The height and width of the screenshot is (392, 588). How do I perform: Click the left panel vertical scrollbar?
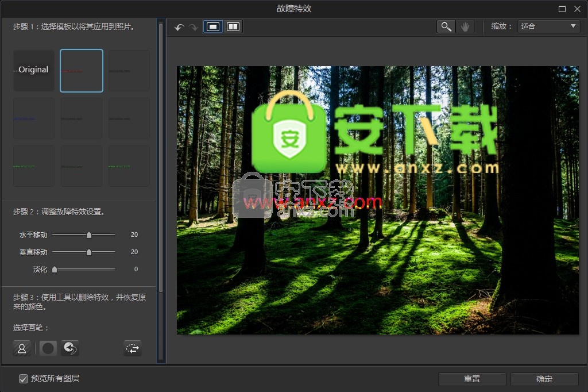(x=161, y=157)
